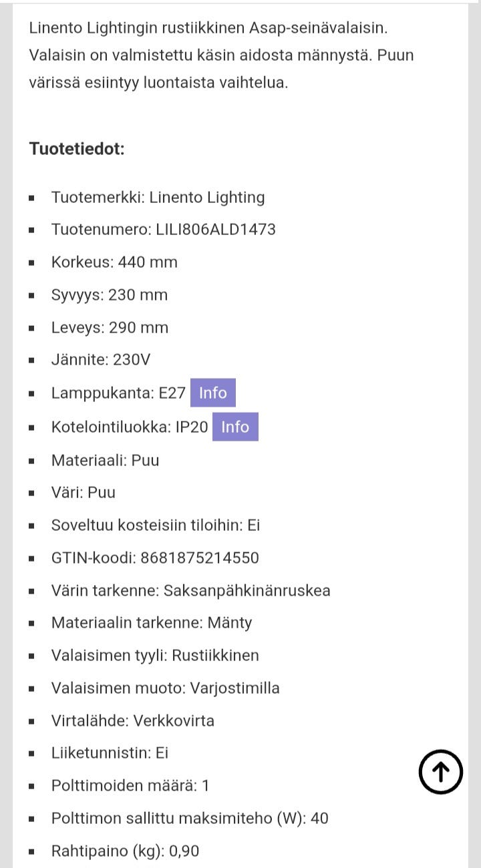Click the Syvyys: 230 mm entry

click(109, 295)
